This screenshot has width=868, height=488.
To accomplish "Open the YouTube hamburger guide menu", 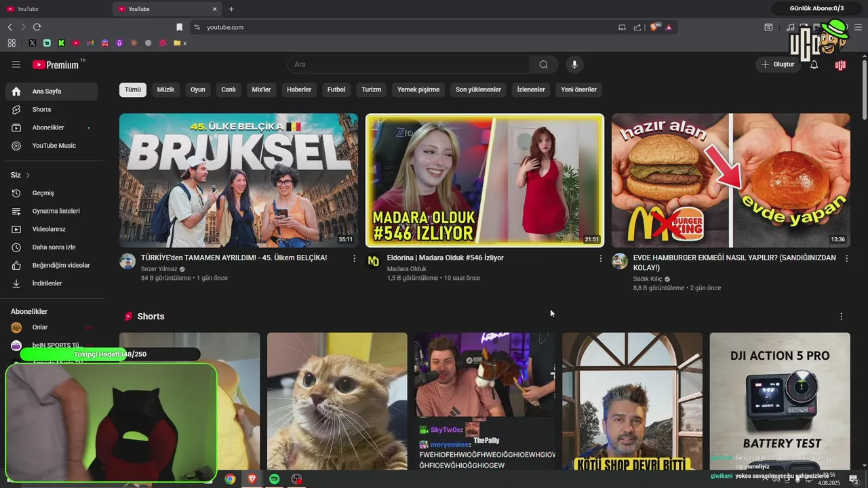I will pos(16,64).
